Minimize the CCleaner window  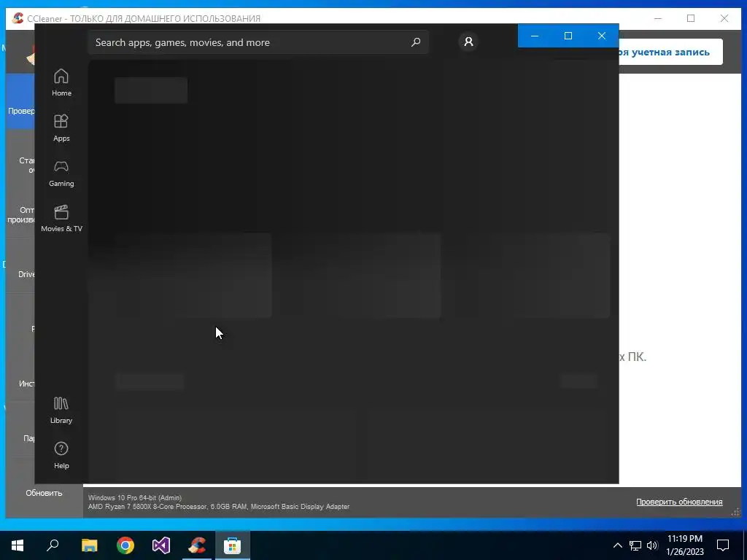(658, 18)
